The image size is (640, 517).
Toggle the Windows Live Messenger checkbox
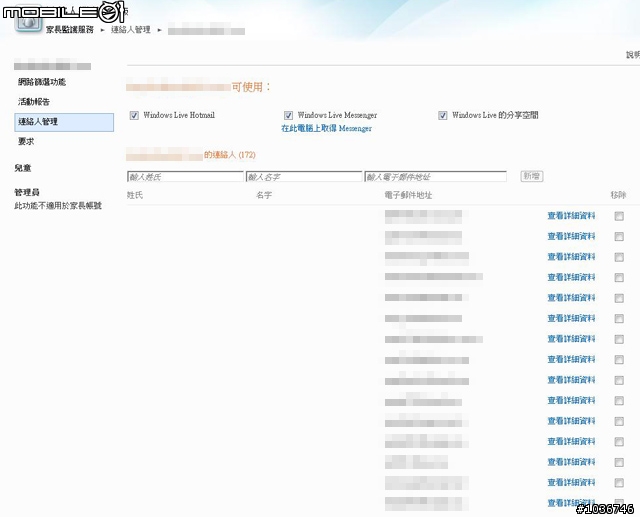(288, 115)
